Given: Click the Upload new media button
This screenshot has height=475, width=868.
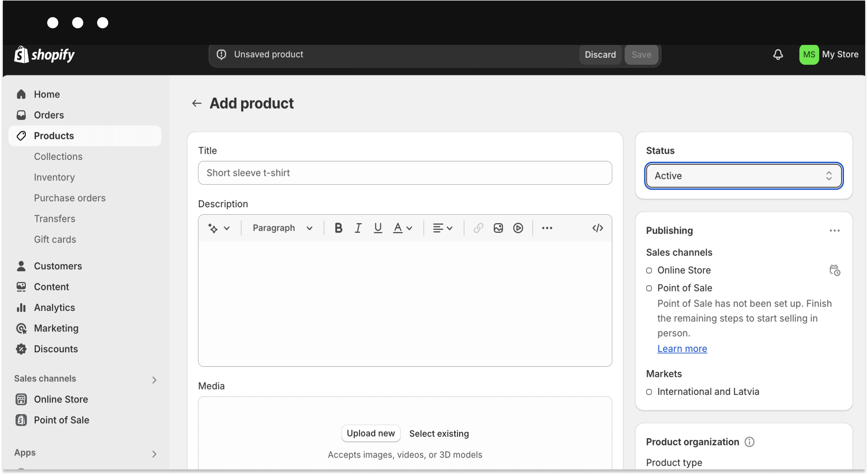Looking at the screenshot, I should click(371, 434).
